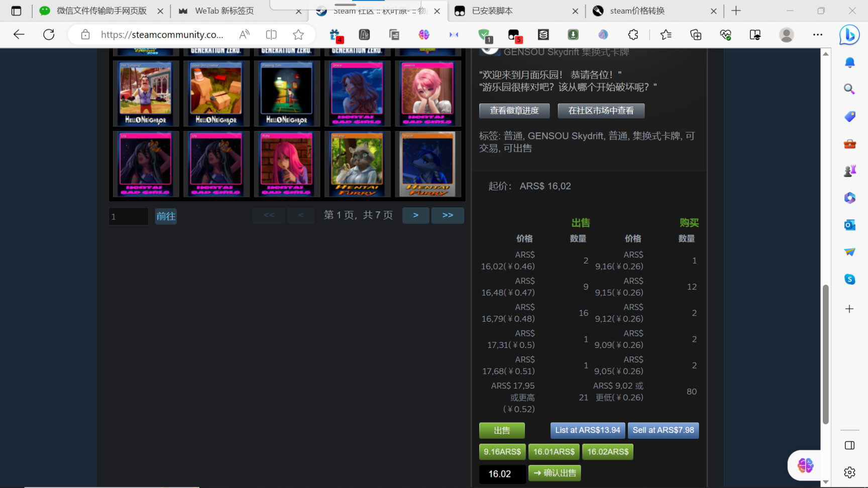The height and width of the screenshot is (488, 868).
Task: Open the sidebar notifications bell
Action: 849,62
